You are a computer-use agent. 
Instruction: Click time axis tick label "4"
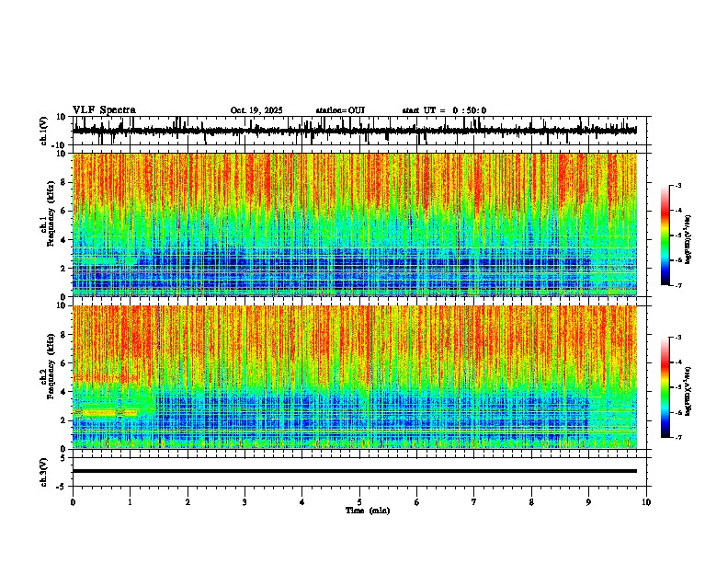point(301,502)
